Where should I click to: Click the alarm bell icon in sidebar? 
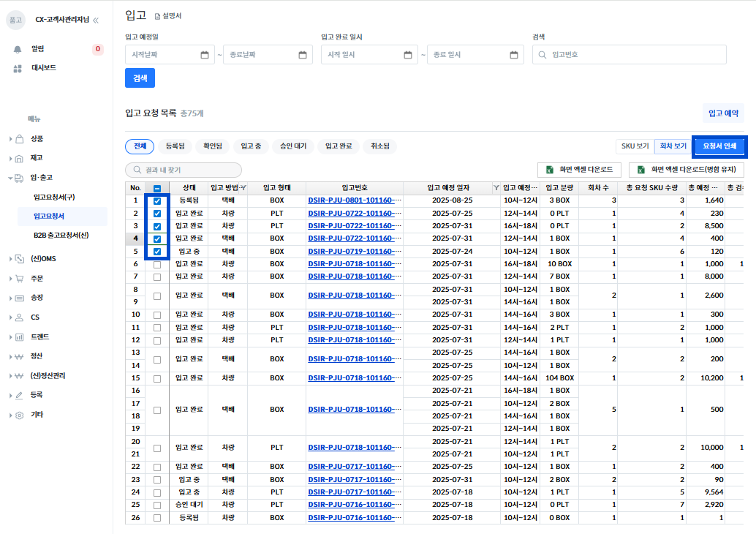18,49
